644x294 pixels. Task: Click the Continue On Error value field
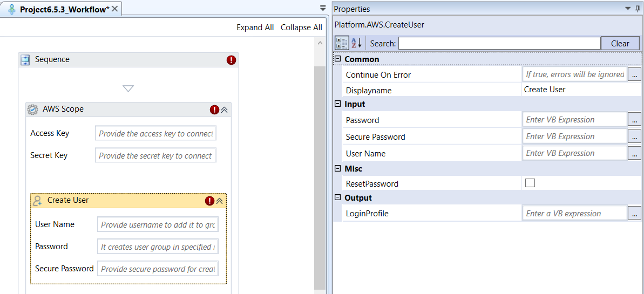(575, 75)
